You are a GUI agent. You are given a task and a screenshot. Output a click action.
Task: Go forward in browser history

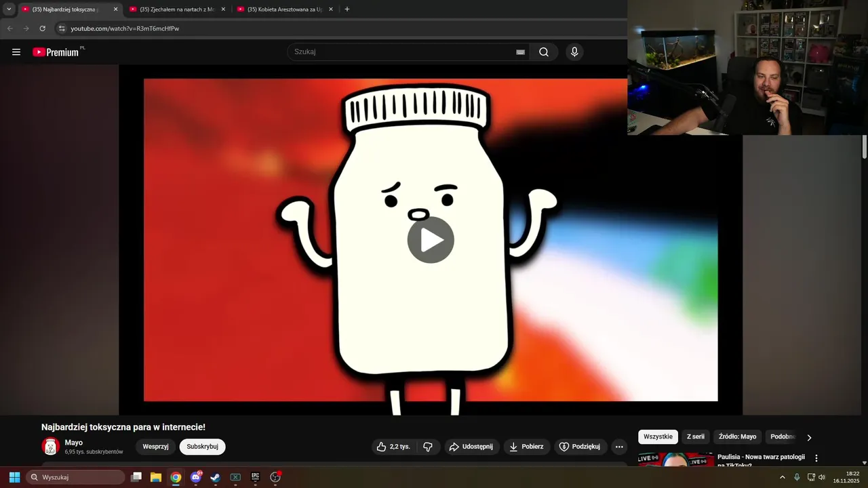tap(26, 28)
